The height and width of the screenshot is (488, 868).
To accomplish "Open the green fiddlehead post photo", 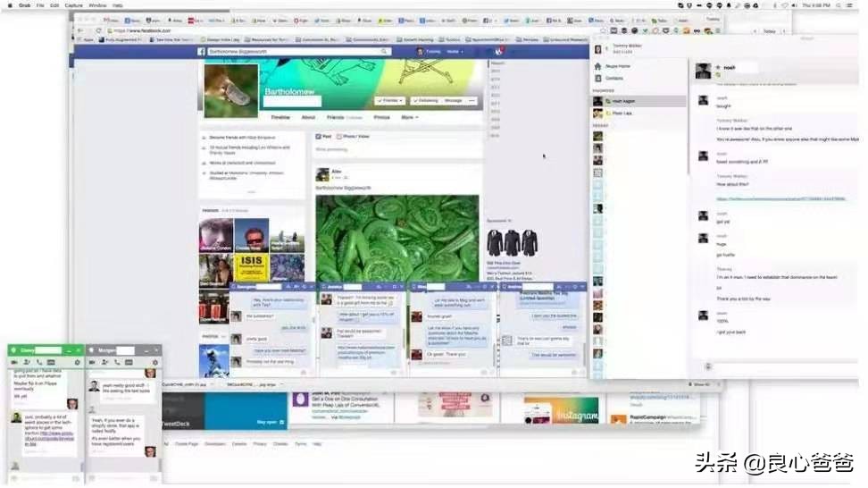I will pyautogui.click(x=396, y=239).
